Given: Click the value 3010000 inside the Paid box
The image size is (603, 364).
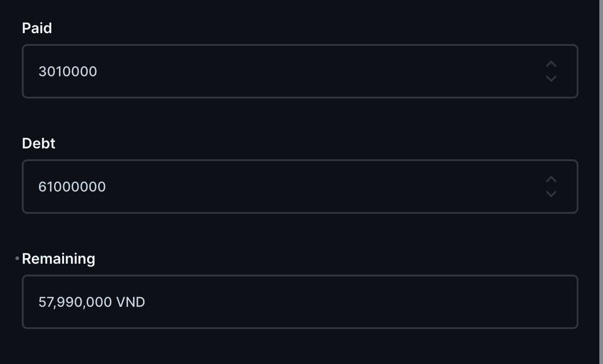Looking at the screenshot, I should [x=68, y=71].
